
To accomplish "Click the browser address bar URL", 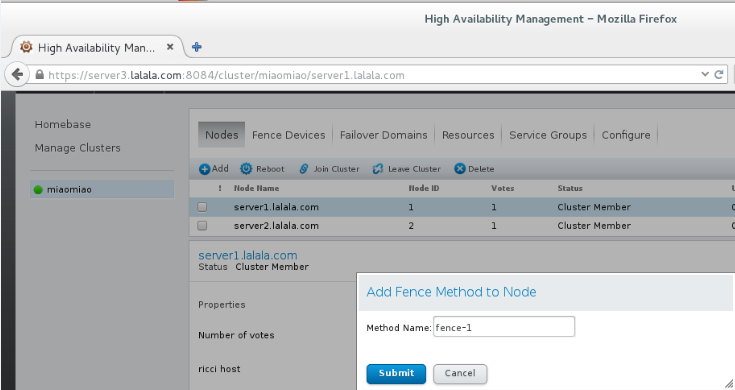I will (226, 75).
